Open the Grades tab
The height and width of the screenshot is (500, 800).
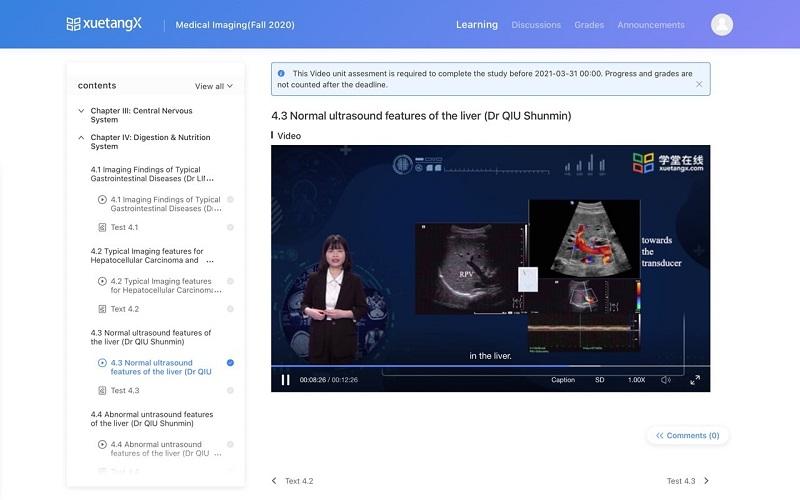pos(589,25)
